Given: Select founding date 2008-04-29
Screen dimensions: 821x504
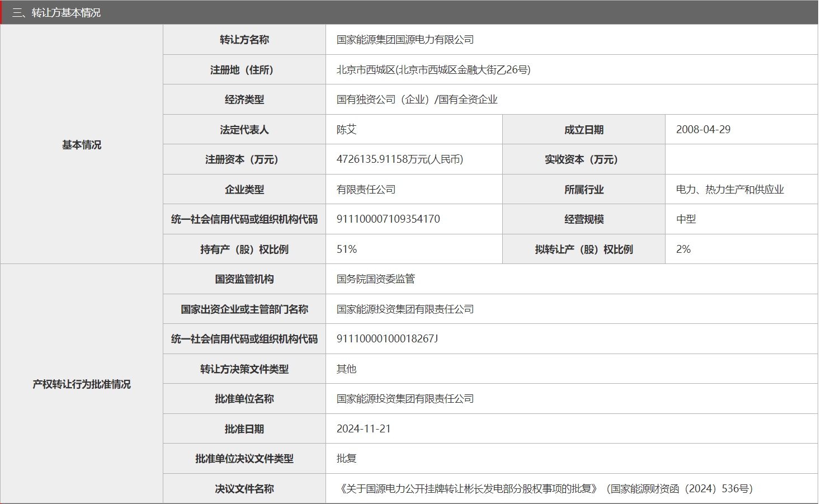Looking at the screenshot, I should (703, 130).
